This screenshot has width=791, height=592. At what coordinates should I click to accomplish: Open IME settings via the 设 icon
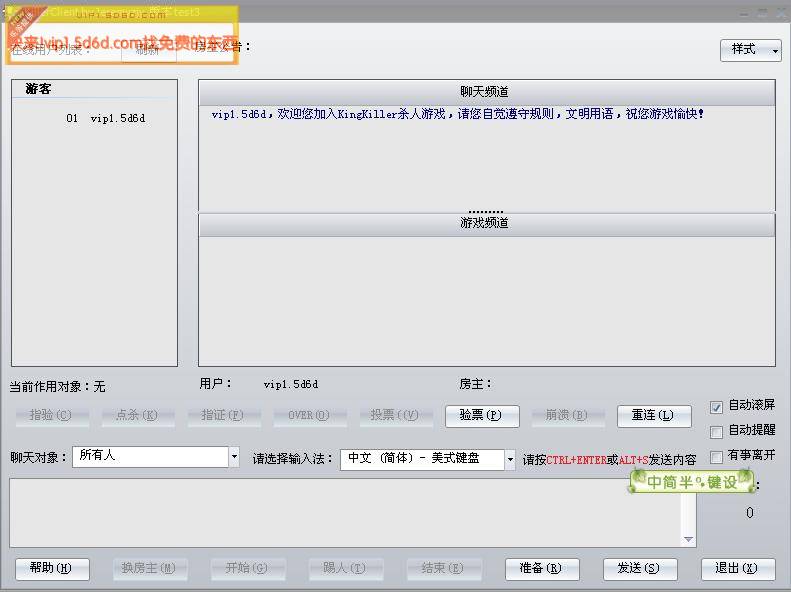[x=738, y=482]
